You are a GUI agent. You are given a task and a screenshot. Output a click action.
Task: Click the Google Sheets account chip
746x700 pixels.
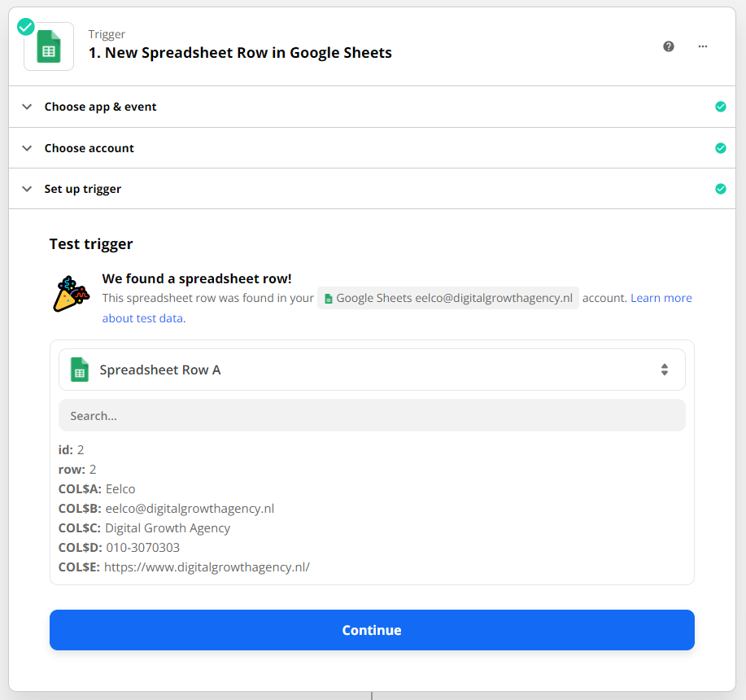coord(448,298)
